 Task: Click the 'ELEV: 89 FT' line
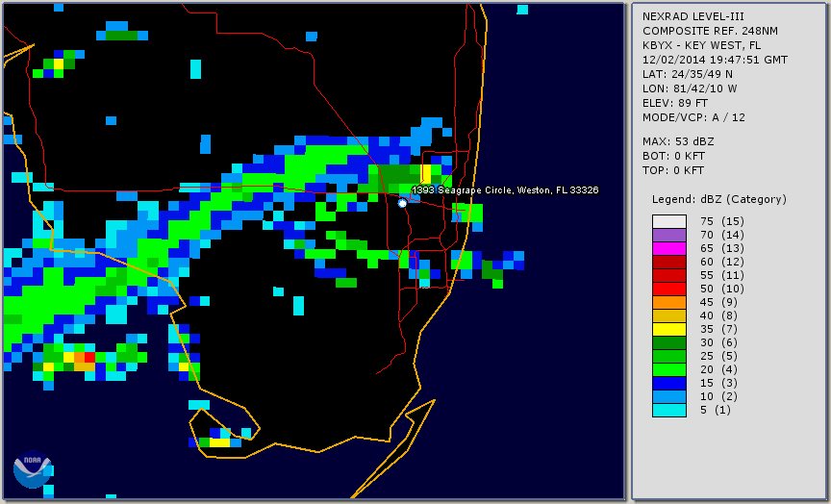pyautogui.click(x=675, y=103)
